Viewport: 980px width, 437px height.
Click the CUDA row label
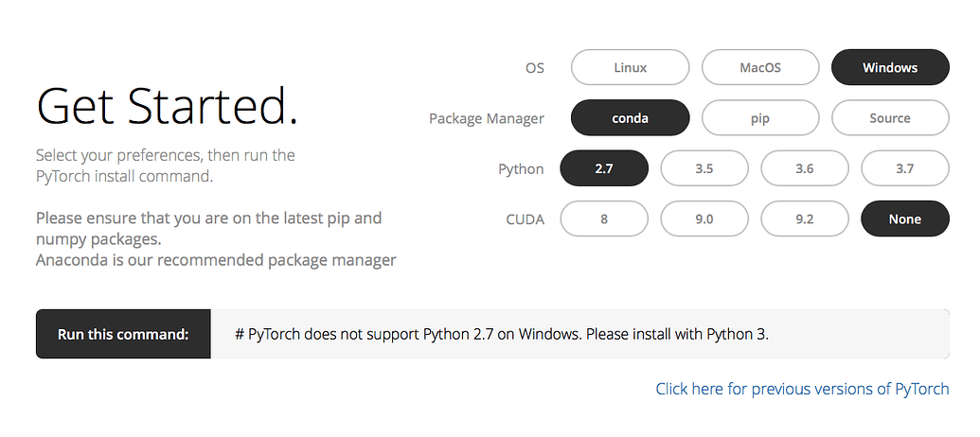click(525, 219)
